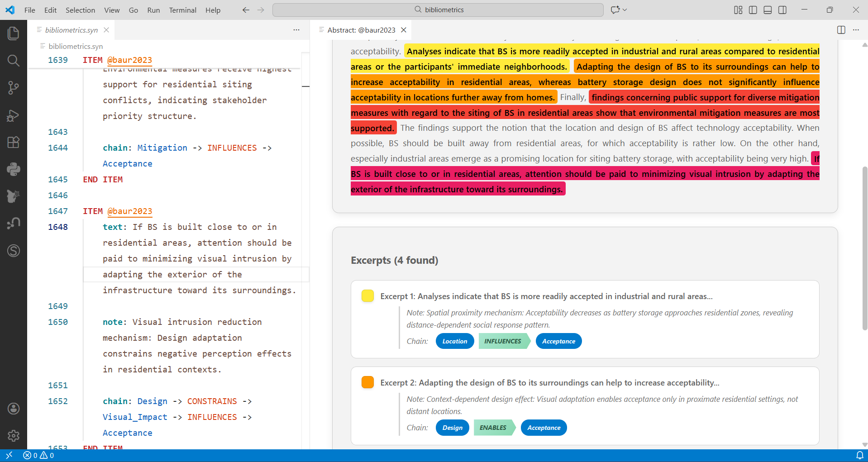This screenshot has height=462, width=868.
Task: Open the right editor More Actions menu
Action: (856, 30)
